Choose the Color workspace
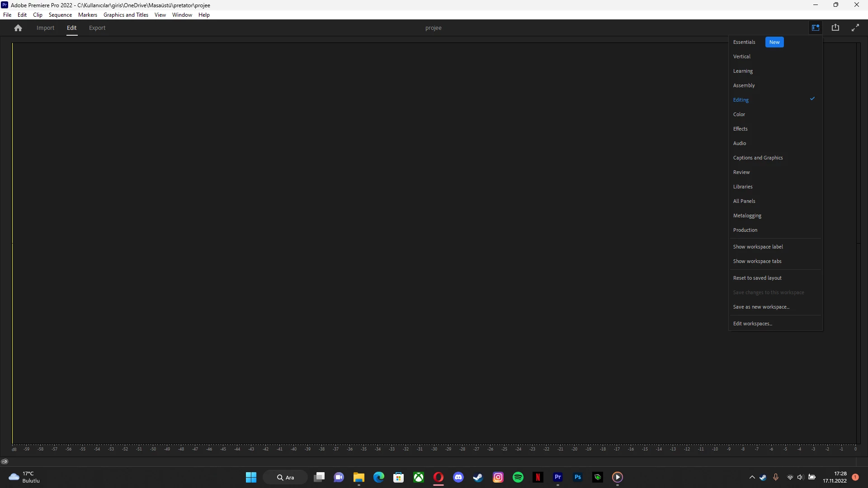This screenshot has height=488, width=868. 739,114
